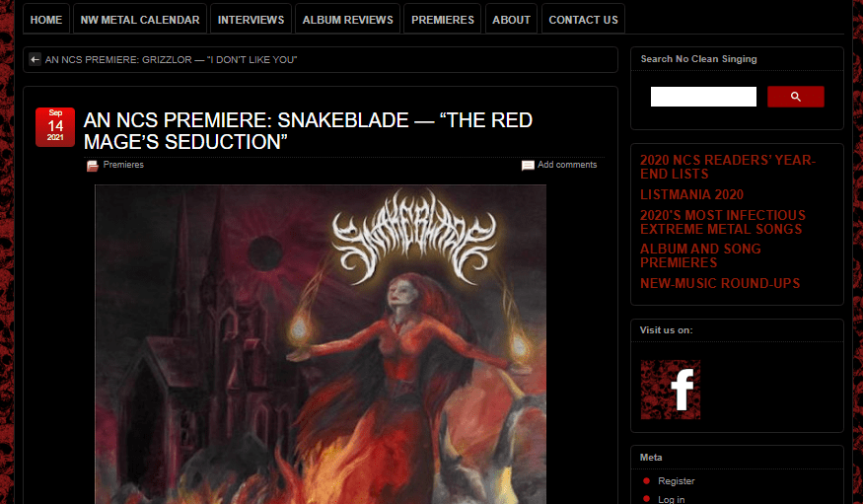863x504 pixels.
Task: Open the Grizzlor "I Don't Like You" post
Action: (172, 59)
